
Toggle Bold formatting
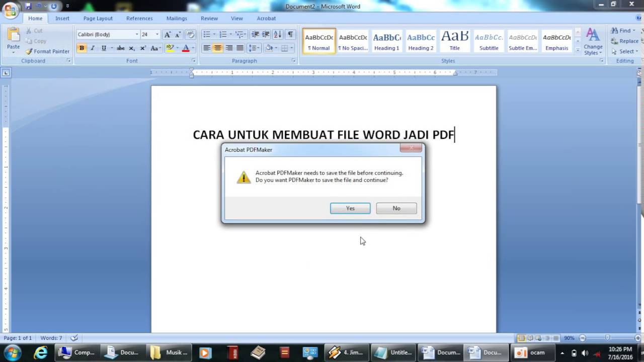82,48
